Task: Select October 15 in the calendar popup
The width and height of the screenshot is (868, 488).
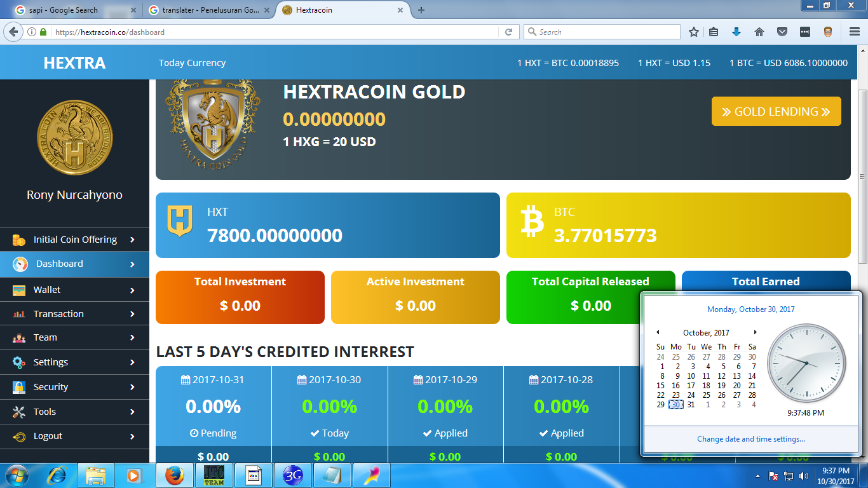Action: click(x=661, y=386)
